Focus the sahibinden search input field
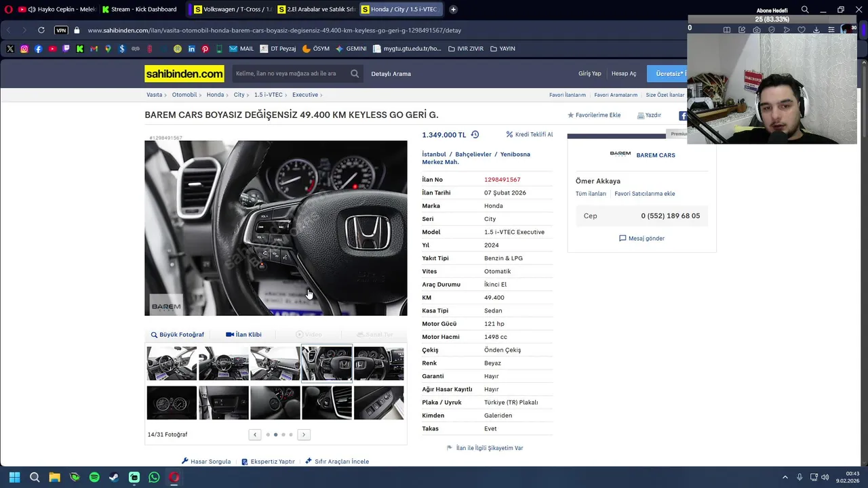Viewport: 868px width, 488px height. pyautogui.click(x=291, y=73)
